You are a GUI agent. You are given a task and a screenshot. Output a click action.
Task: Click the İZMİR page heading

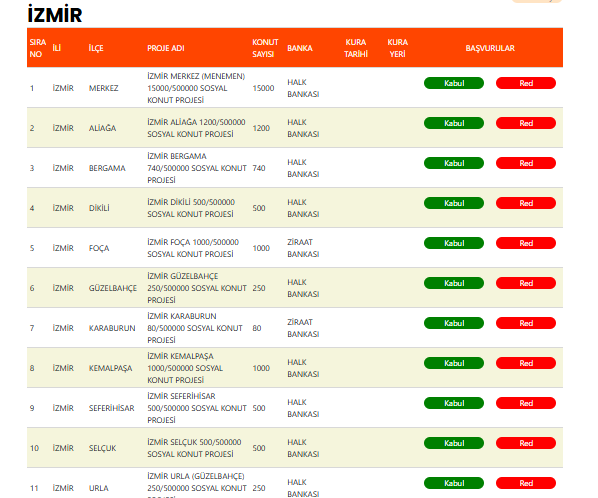pyautogui.click(x=55, y=14)
